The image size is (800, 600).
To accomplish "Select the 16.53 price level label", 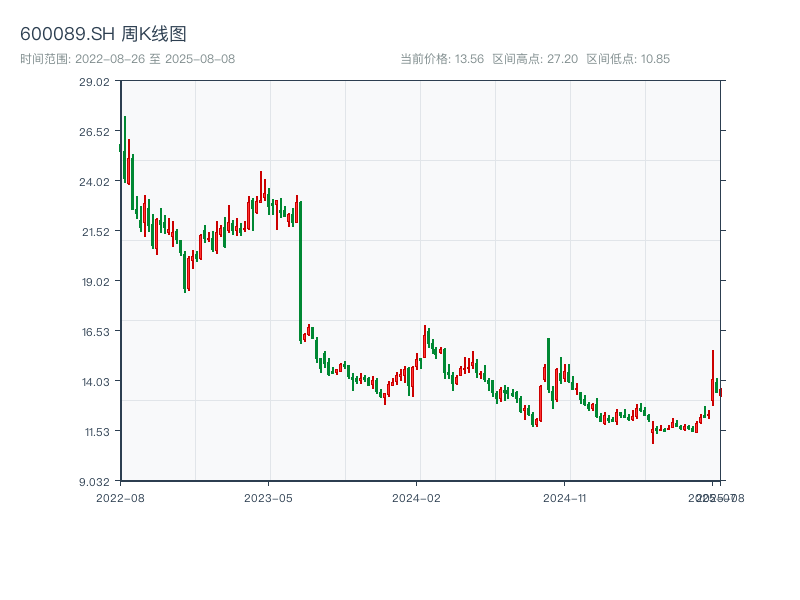I will pos(94,331).
